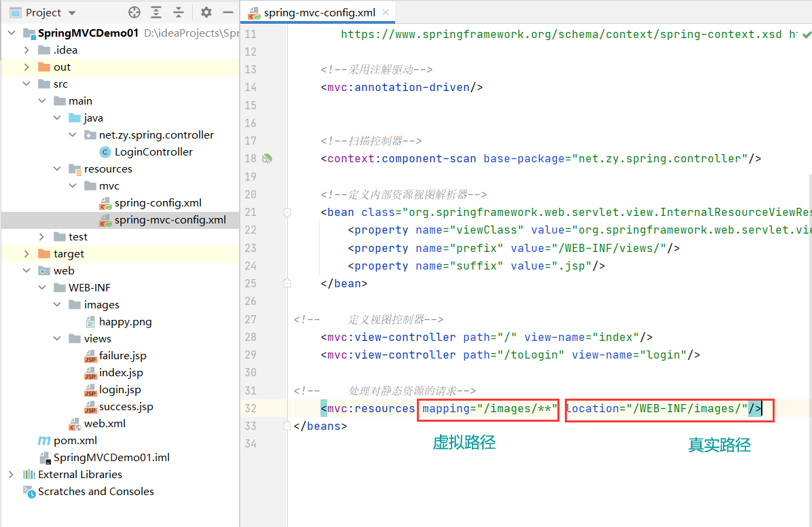Image resolution: width=812 pixels, height=527 pixels.
Task: Select Scratches and Consoles node
Action: (96, 491)
